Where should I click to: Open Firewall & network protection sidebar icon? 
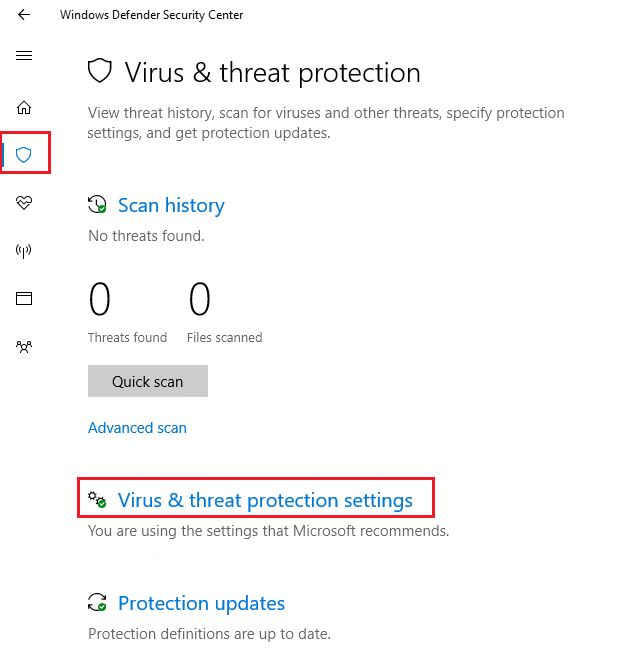pyautogui.click(x=24, y=251)
